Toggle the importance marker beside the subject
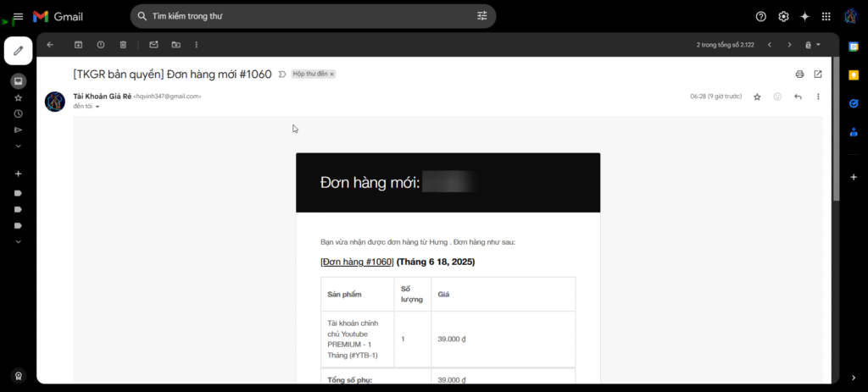Image resolution: width=868 pixels, height=392 pixels. (282, 75)
